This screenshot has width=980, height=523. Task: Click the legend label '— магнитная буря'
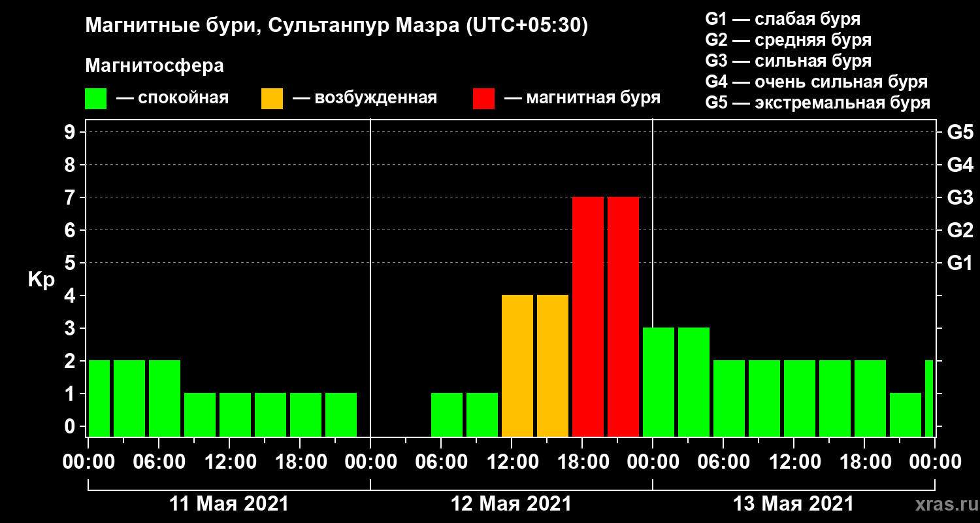582,99
